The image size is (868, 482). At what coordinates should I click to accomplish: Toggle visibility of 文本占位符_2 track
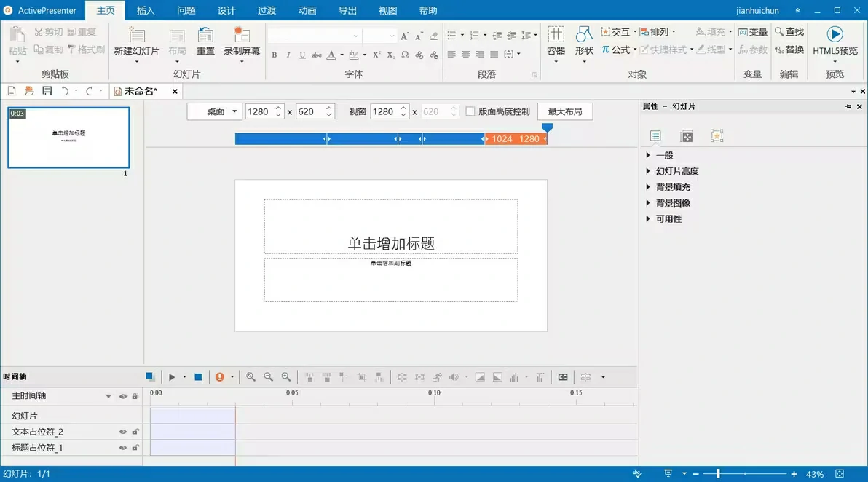[x=123, y=432]
